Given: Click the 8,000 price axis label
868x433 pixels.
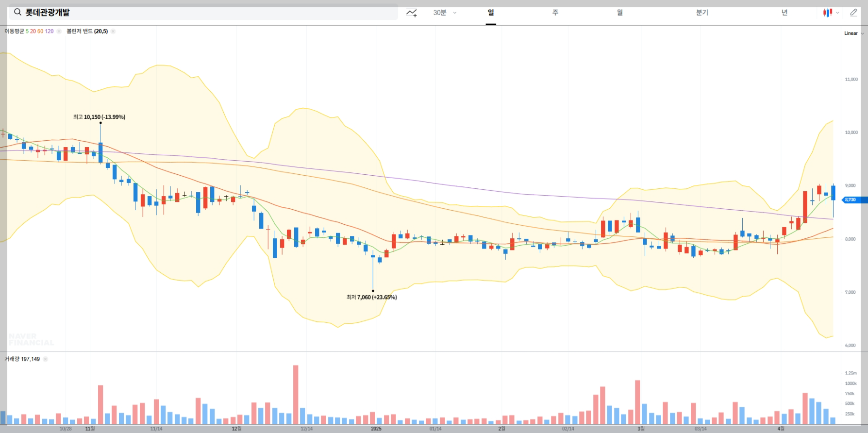Looking at the screenshot, I should [850, 239].
